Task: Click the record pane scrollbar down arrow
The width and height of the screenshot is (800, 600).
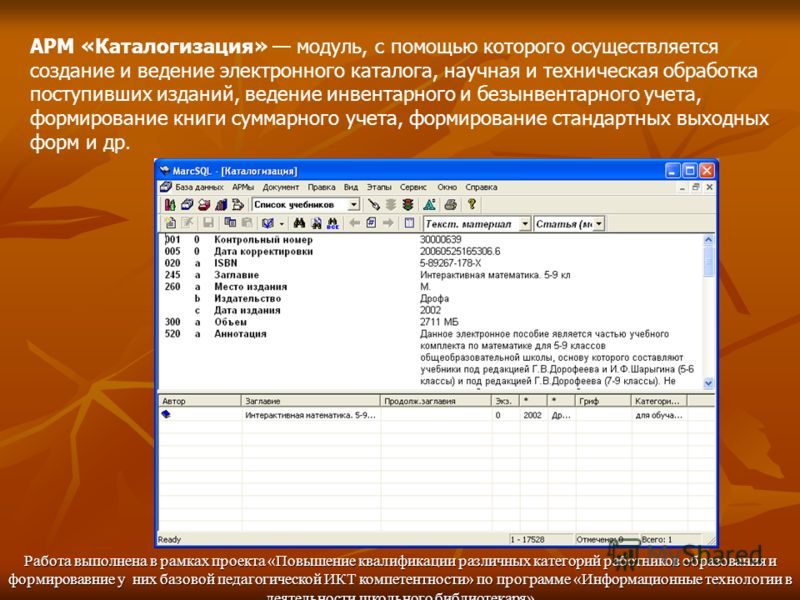Action: point(708,383)
